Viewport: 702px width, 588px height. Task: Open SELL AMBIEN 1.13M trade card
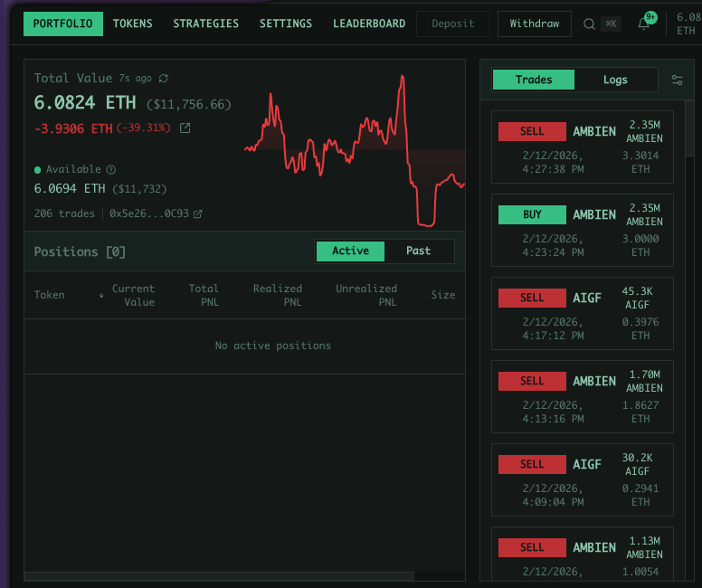click(x=583, y=554)
